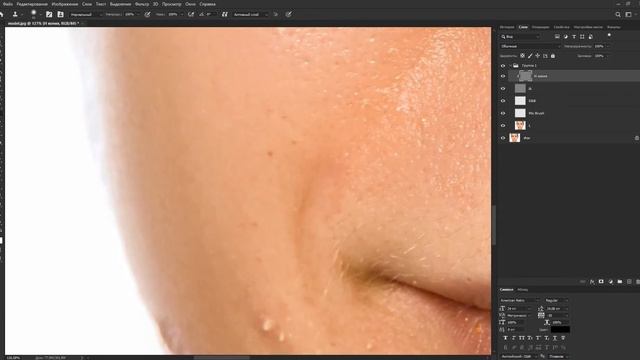Open the font family dropdown in Character panel
The image size is (640, 360).
520,300
